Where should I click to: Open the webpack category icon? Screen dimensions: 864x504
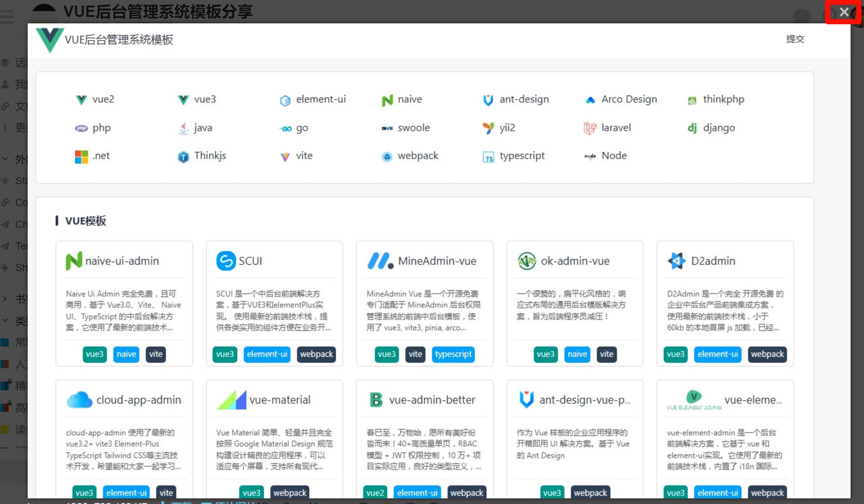387,157
